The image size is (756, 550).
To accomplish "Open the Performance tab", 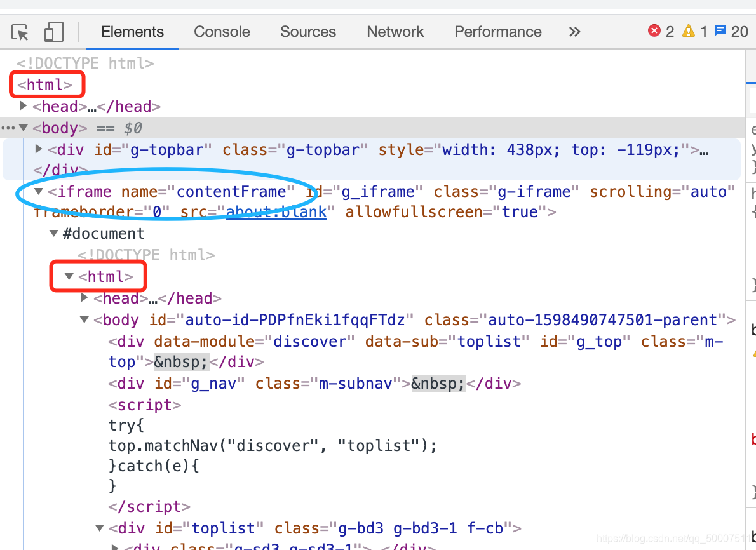I will [x=498, y=32].
